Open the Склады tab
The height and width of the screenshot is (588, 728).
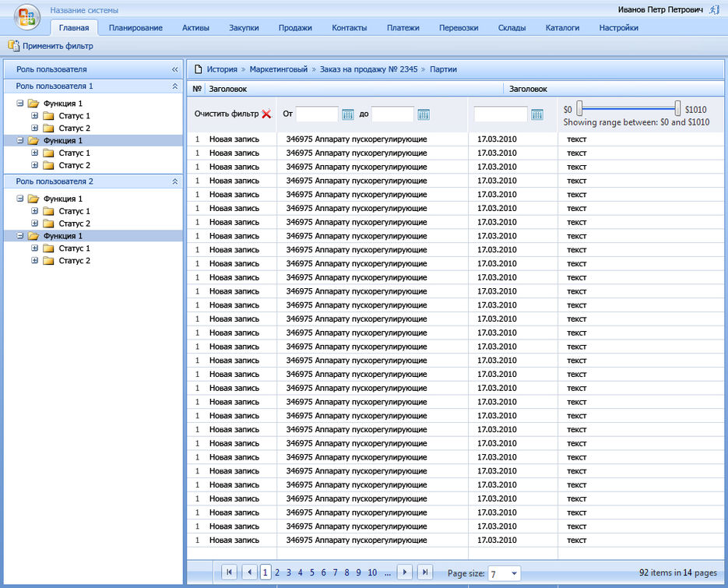pyautogui.click(x=512, y=27)
